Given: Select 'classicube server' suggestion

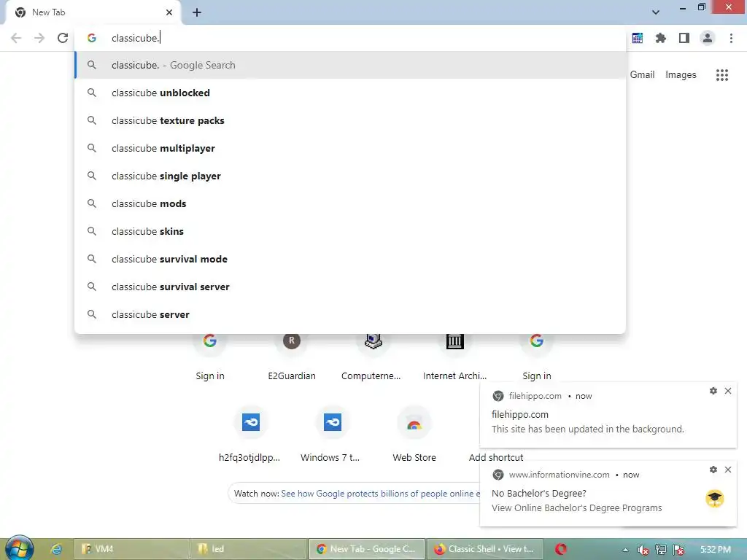Looking at the screenshot, I should 350,314.
